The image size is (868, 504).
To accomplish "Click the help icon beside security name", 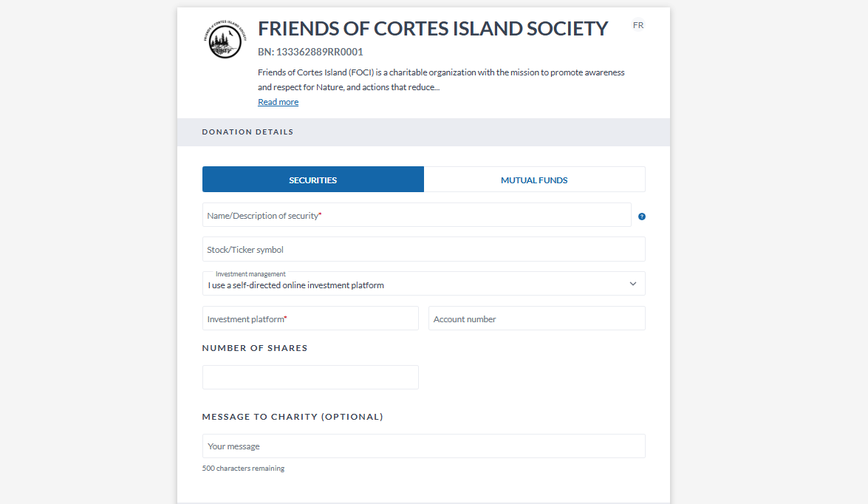I will pos(642,217).
